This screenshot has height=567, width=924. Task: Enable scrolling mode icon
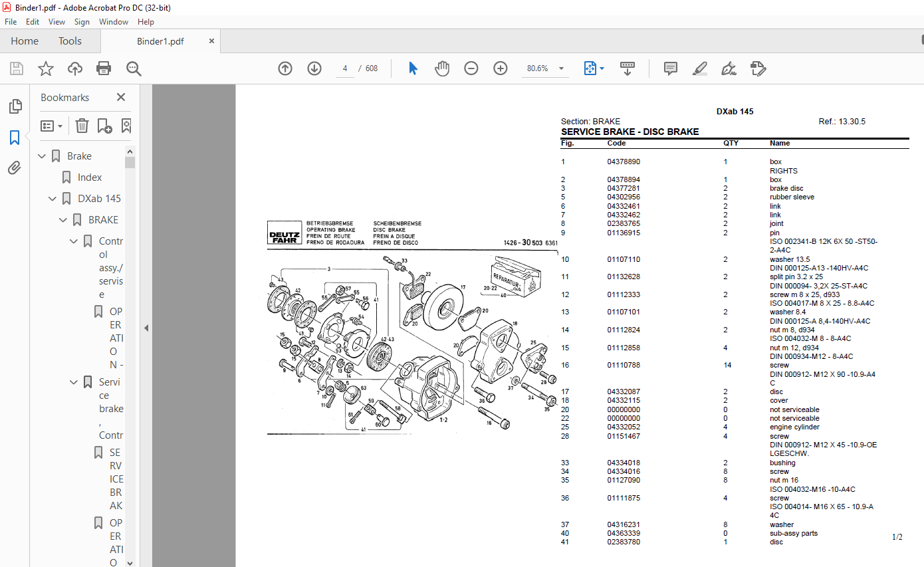pyautogui.click(x=628, y=68)
